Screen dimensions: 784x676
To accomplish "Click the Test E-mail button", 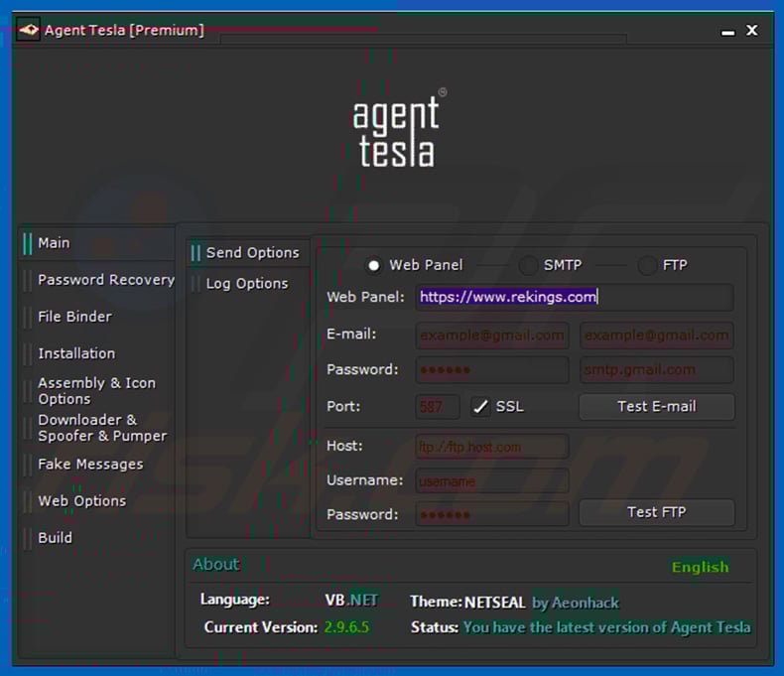I will tap(657, 407).
